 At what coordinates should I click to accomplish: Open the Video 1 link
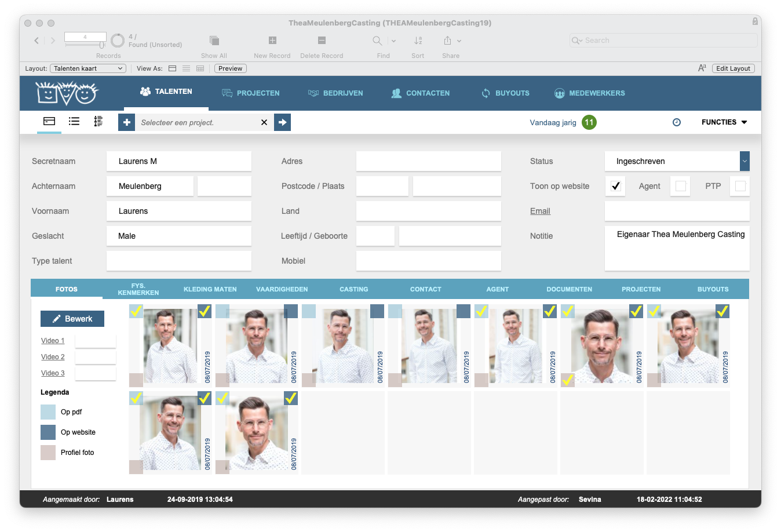(53, 341)
